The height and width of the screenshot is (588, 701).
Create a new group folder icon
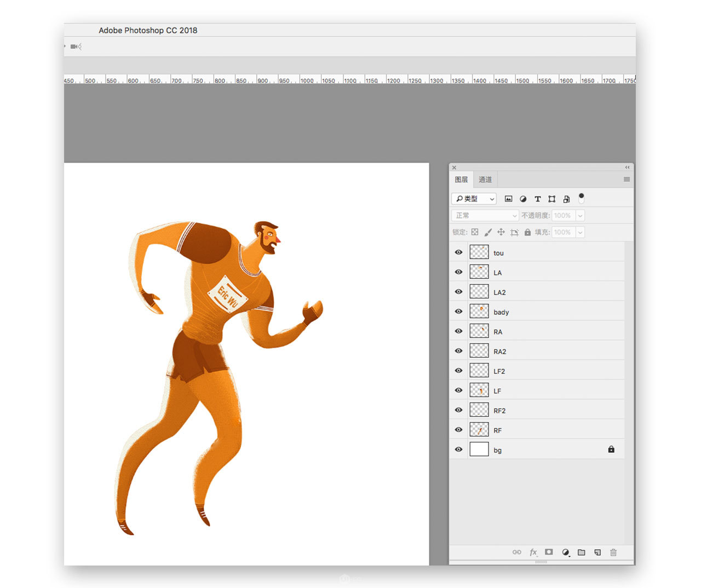582,552
